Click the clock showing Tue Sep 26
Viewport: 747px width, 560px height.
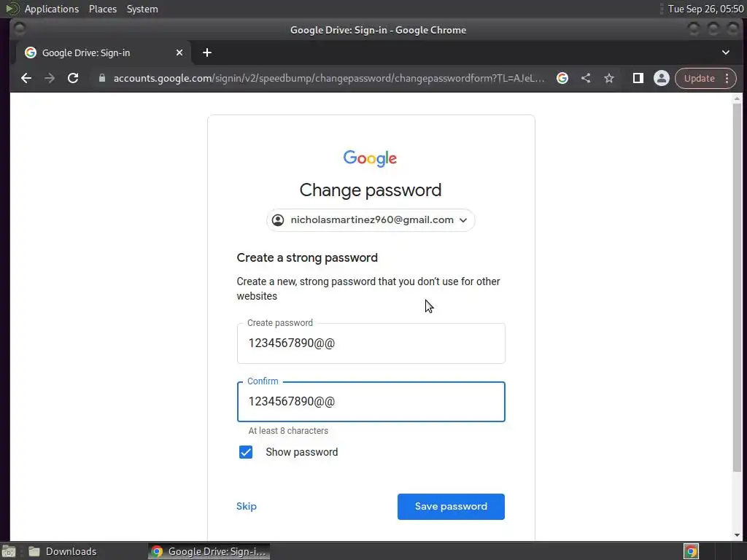click(x=705, y=9)
